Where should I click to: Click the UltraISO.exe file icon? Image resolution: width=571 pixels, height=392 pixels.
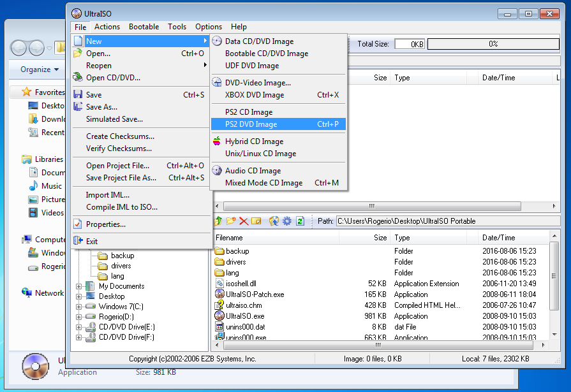[x=219, y=316]
